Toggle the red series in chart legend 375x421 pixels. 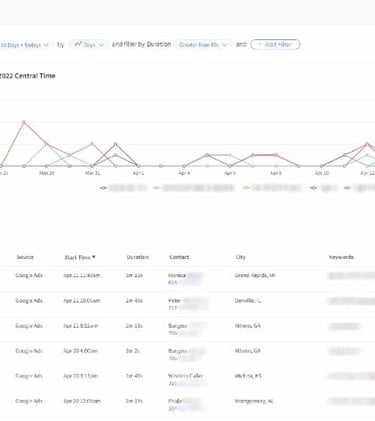tap(359, 188)
